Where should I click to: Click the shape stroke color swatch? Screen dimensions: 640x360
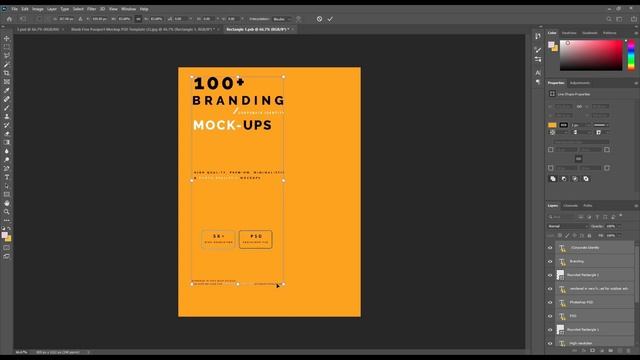(x=564, y=125)
